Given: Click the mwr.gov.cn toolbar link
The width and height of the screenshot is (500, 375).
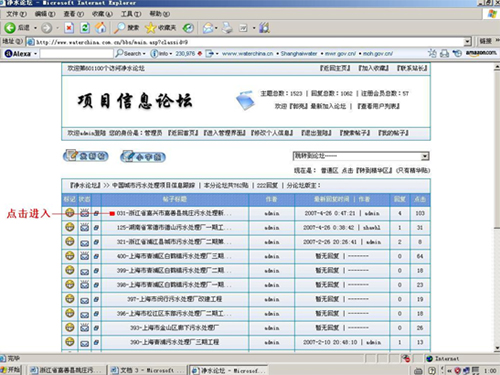Looking at the screenshot, I should (x=340, y=54).
